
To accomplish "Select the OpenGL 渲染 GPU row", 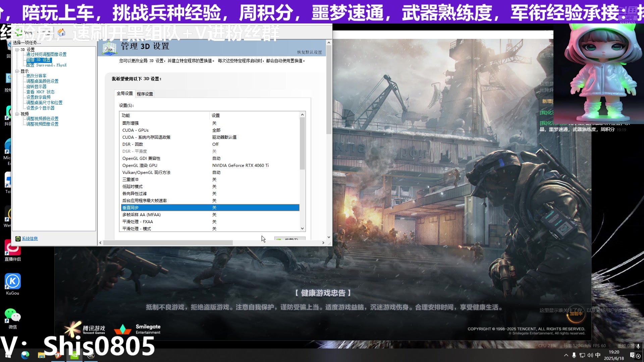I will click(x=210, y=165).
